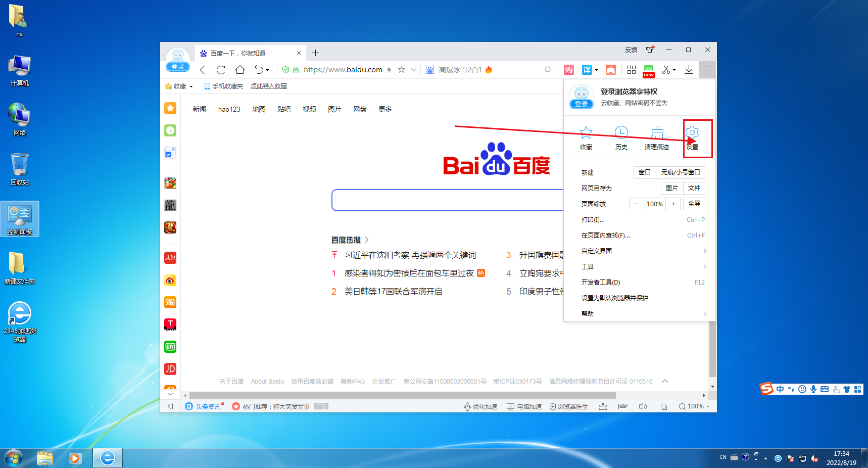The width and height of the screenshot is (868, 468).
Task: Open the shopping (购) tool in toolbar
Action: point(569,70)
